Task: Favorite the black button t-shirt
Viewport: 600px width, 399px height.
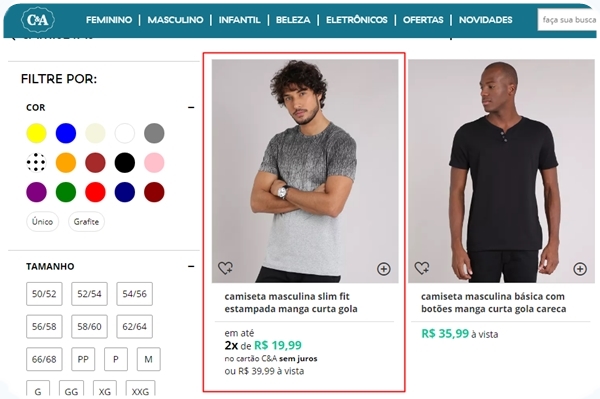Action: pos(422,268)
